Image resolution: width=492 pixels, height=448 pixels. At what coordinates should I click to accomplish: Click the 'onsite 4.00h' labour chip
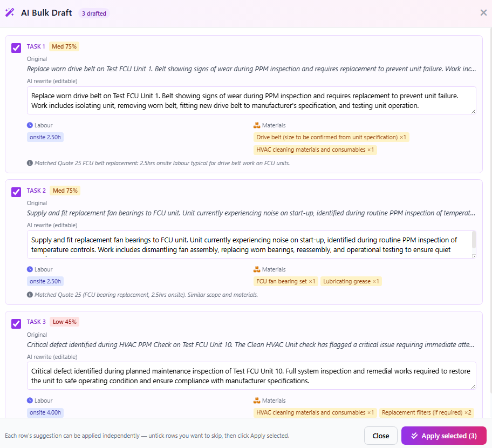click(x=45, y=412)
